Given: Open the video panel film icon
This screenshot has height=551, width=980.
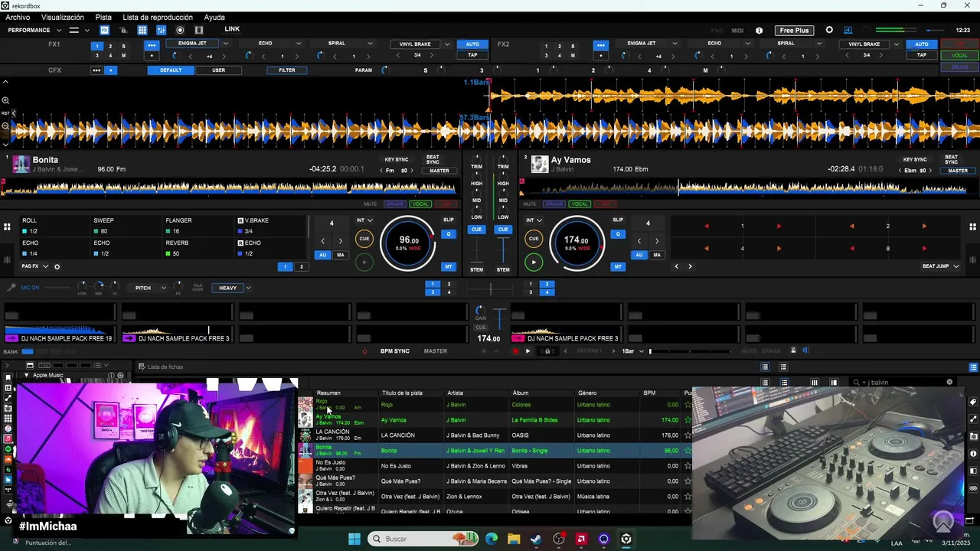Looking at the screenshot, I should (199, 30).
